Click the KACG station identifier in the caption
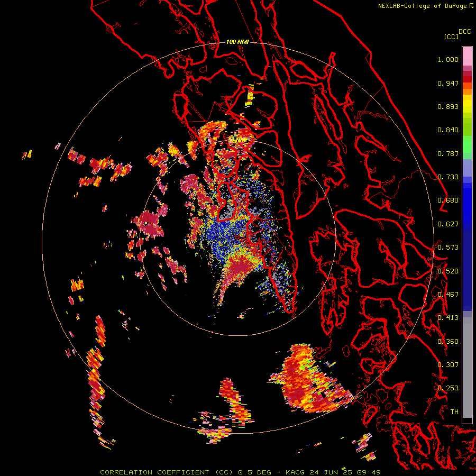The image size is (476, 476). [295, 472]
